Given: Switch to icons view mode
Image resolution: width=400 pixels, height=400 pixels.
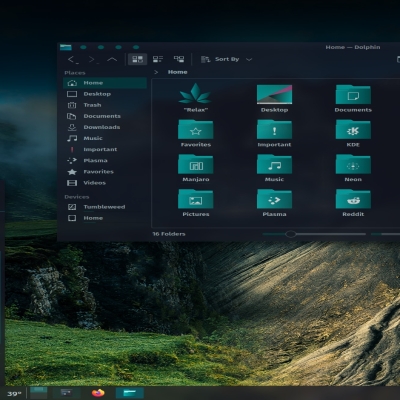Looking at the screenshot, I should click(x=138, y=59).
